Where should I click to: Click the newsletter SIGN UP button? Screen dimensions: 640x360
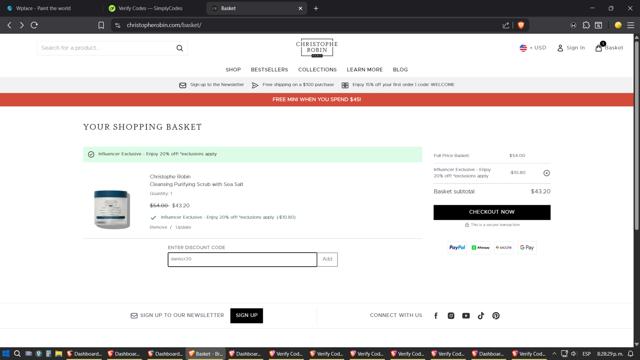(x=247, y=316)
